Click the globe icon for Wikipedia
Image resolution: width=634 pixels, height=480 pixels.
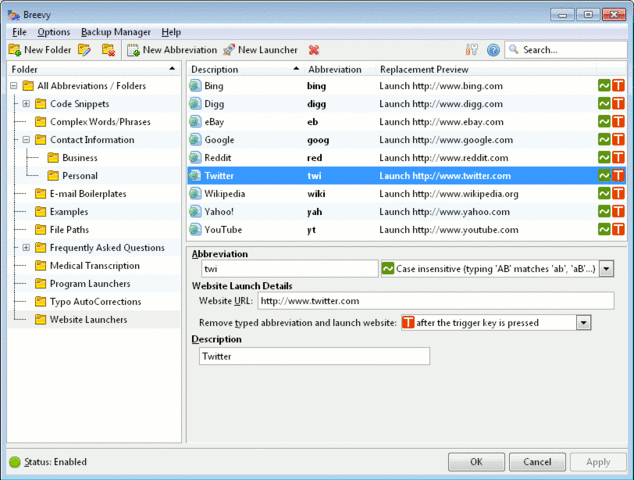point(195,194)
